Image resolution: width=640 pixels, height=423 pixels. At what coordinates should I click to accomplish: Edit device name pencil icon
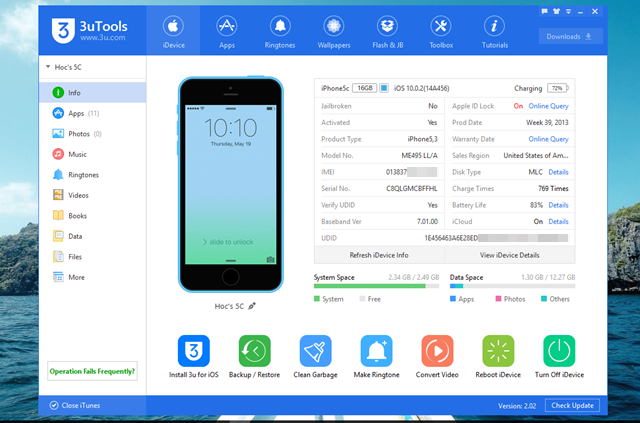[252, 306]
